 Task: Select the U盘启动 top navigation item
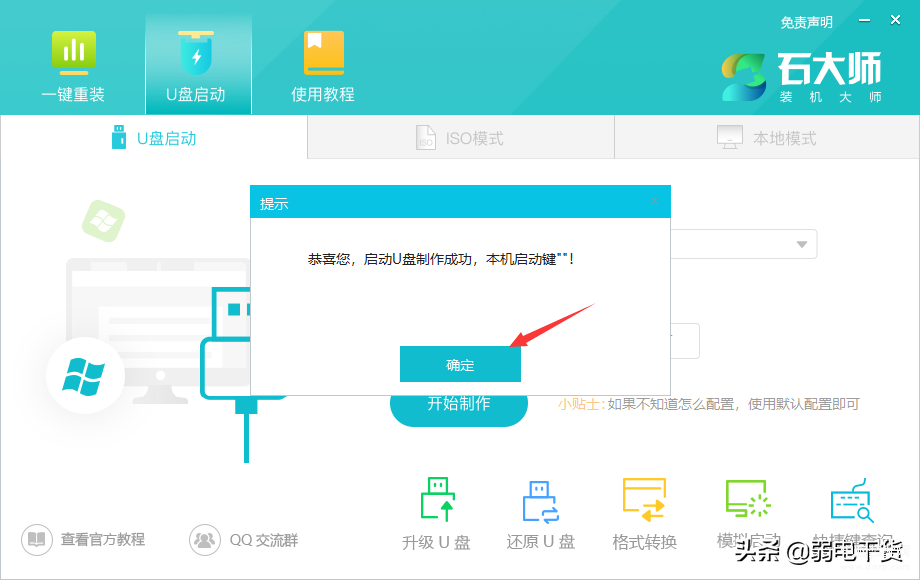pos(196,66)
